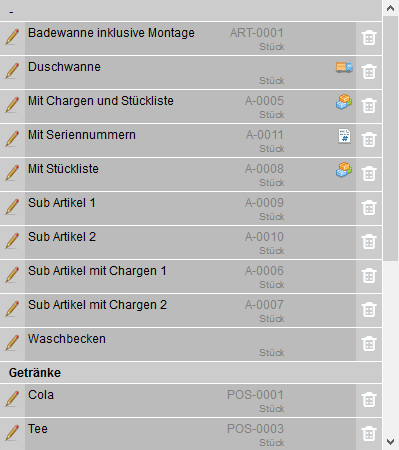
Task: Open the Stückliste boxes icon on A-0008
Action: click(344, 170)
